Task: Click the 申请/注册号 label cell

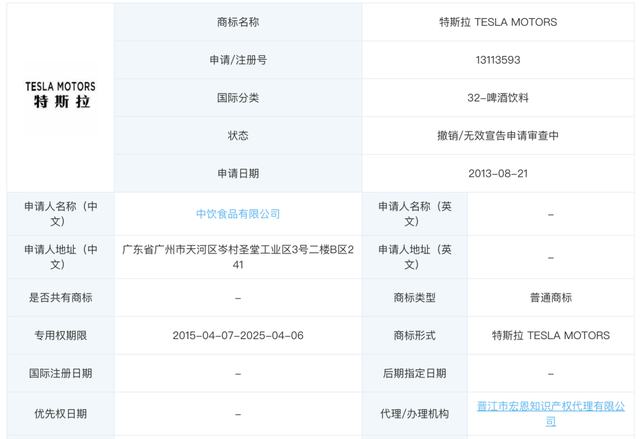Action: 238,60
